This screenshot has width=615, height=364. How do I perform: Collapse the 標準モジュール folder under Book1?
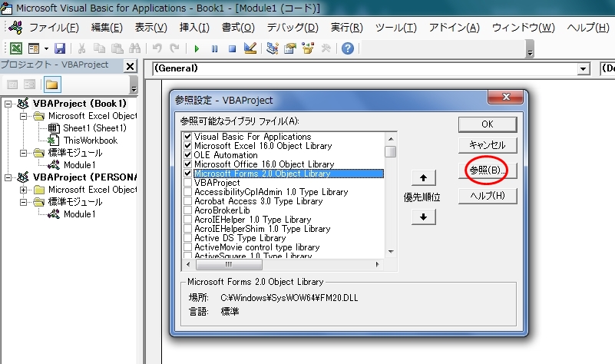pos(24,153)
